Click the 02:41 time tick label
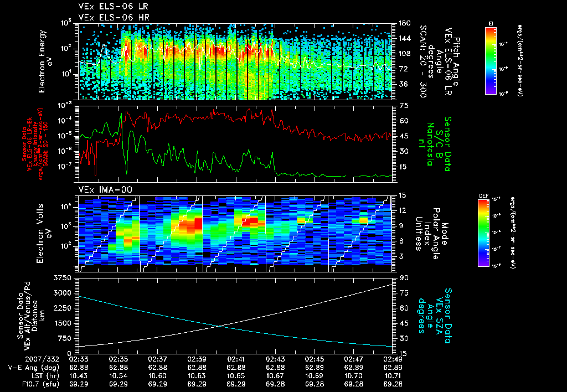This screenshot has width=567, height=392. pos(236,360)
